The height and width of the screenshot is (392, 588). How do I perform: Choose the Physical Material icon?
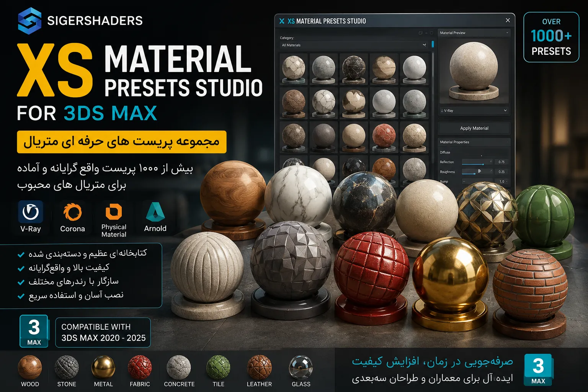[114, 211]
